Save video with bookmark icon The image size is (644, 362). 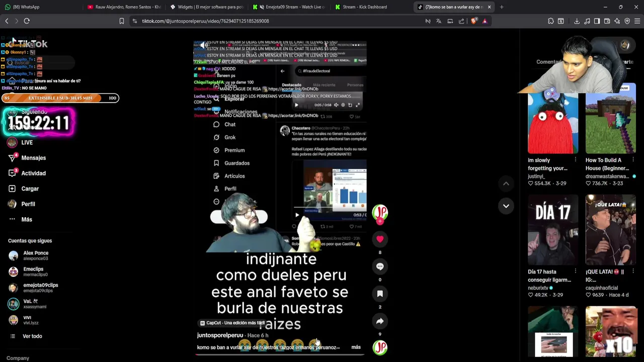coord(380,294)
